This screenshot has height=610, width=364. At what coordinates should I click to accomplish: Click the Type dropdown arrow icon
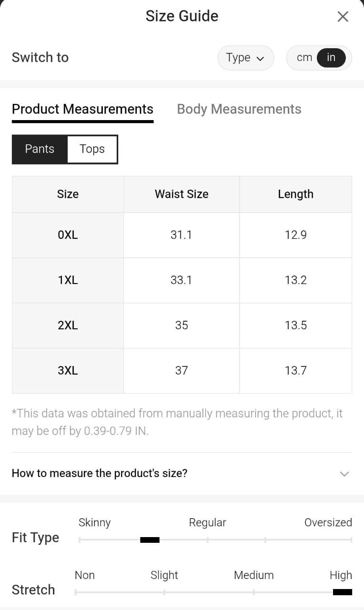pos(260,59)
